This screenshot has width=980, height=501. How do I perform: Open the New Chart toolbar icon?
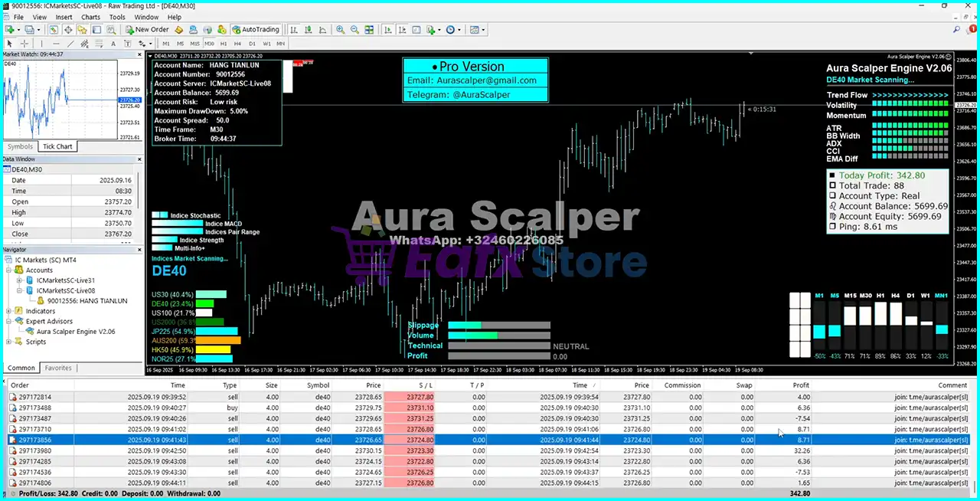(x=9, y=30)
